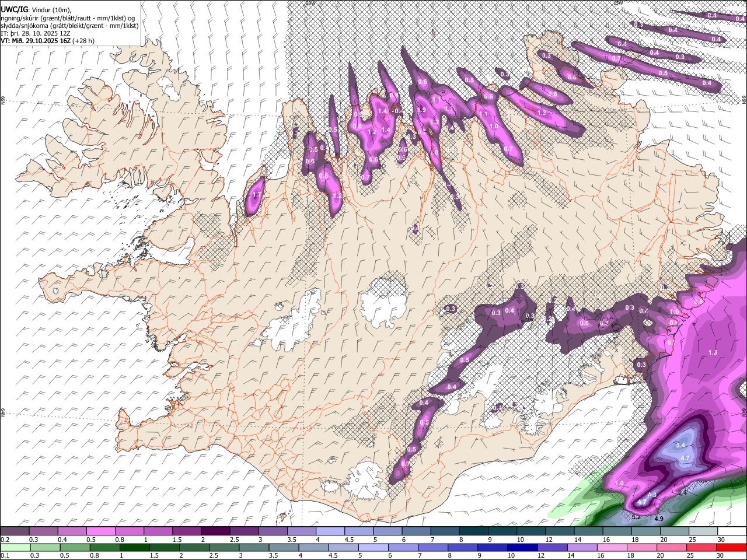Click the '0.4' label on the upper color scale
The width and height of the screenshot is (747, 560).
pyautogui.click(x=62, y=540)
